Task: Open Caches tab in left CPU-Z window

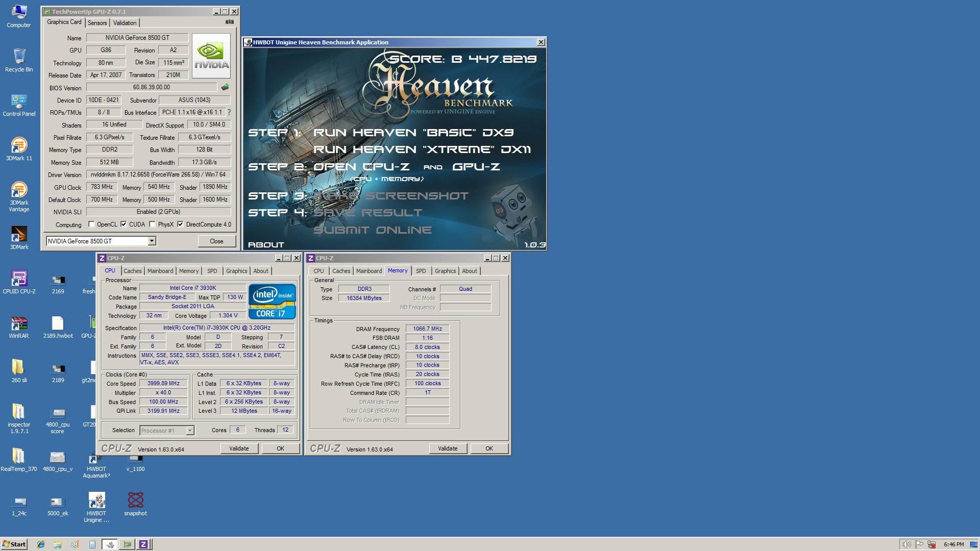Action: point(132,271)
